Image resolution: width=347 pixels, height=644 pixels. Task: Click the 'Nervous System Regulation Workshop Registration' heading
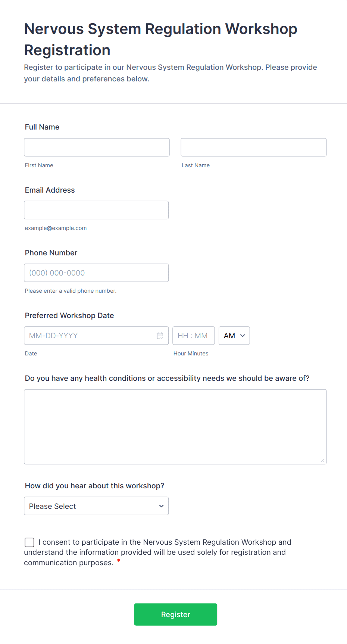click(x=160, y=39)
